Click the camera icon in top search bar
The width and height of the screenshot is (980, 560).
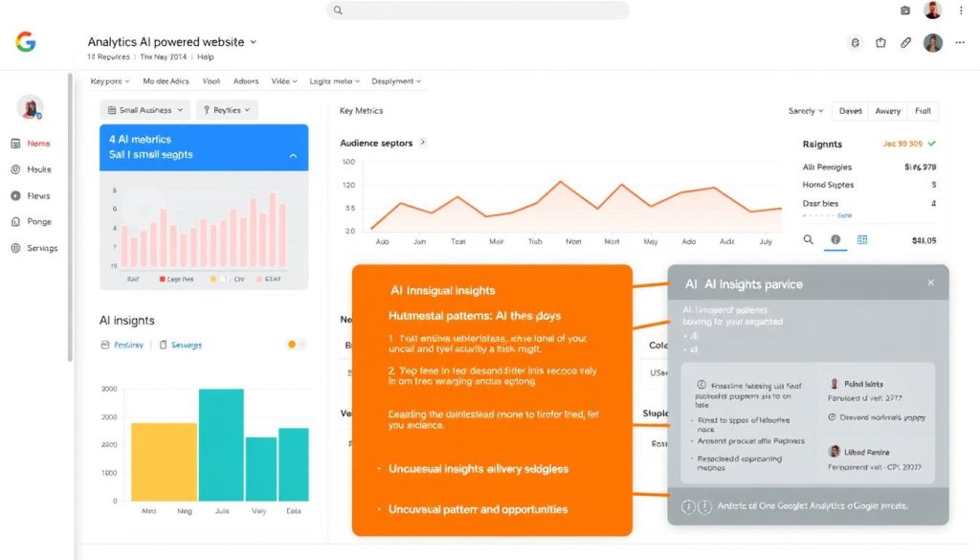904,11
